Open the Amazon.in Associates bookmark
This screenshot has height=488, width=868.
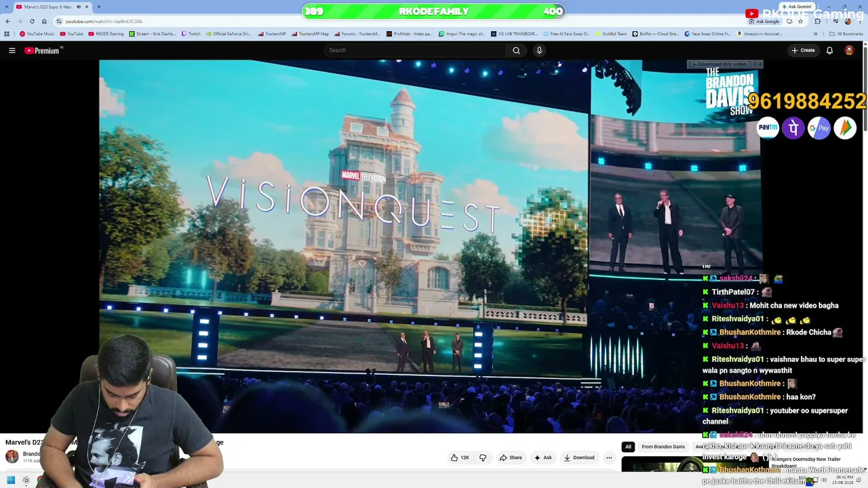(x=759, y=34)
